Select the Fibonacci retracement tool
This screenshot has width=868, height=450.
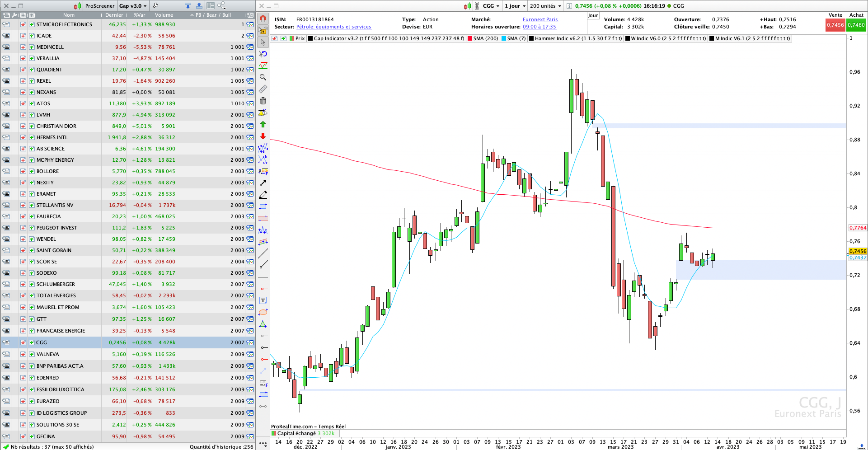263,171
